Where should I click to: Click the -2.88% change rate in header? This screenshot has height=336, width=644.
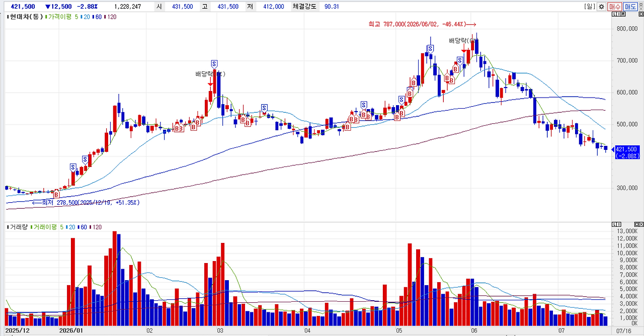[x=87, y=7]
